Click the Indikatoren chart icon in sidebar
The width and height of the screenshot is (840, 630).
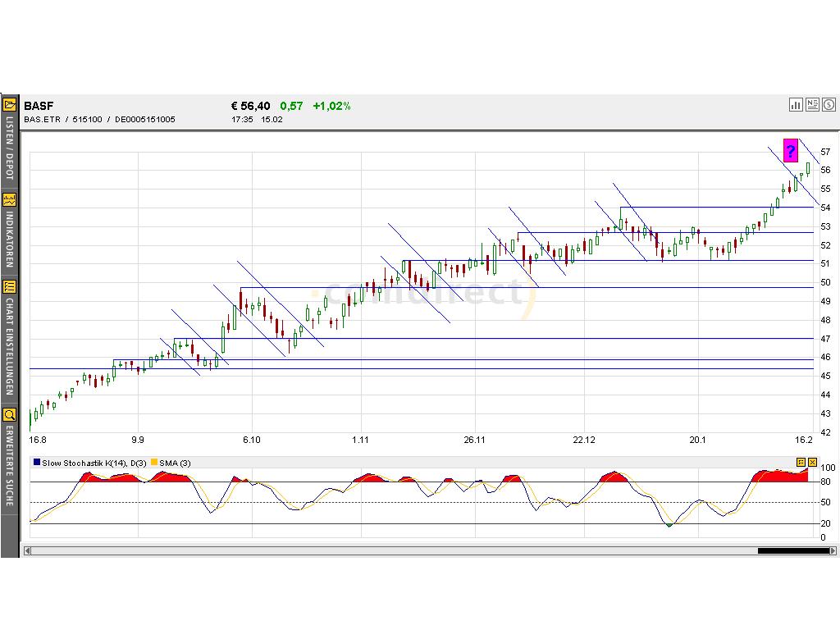pos(10,199)
